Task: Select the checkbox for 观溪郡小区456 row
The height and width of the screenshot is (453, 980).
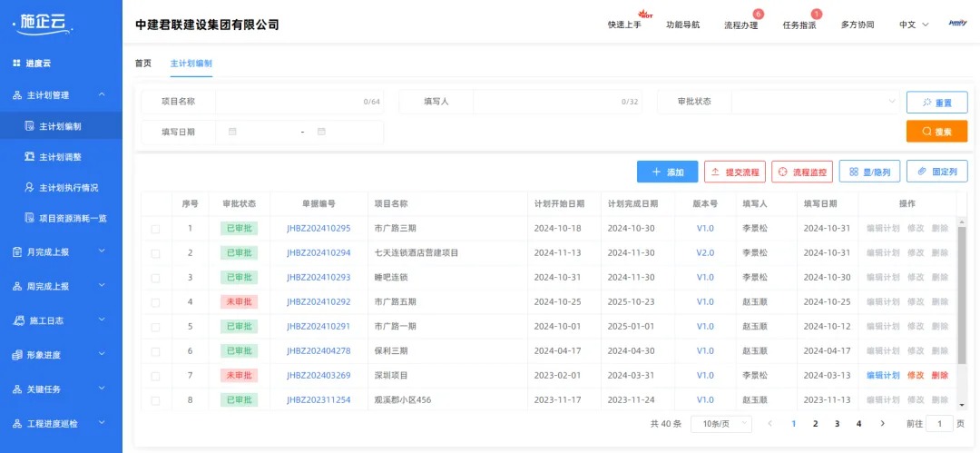Action: coord(155,400)
